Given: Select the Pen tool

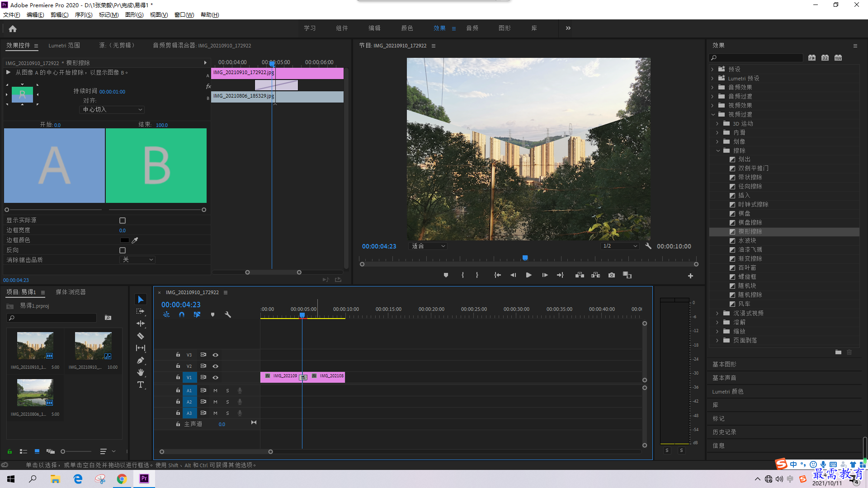Looking at the screenshot, I should pos(141,360).
